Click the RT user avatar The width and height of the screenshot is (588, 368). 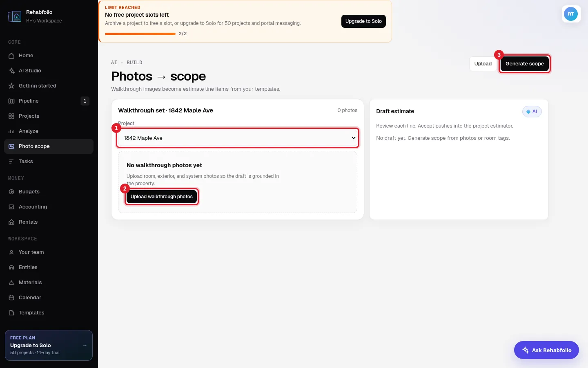[571, 14]
